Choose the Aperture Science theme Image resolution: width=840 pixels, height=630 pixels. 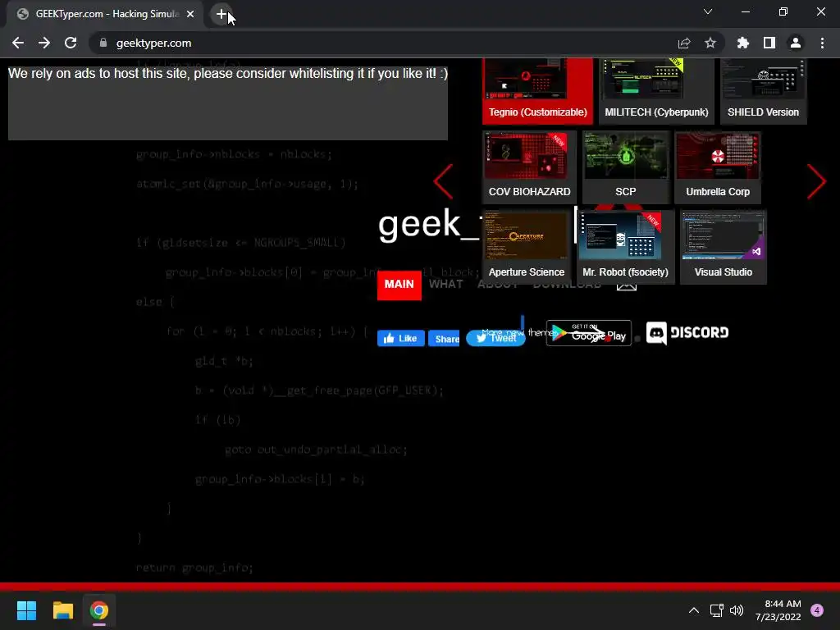click(526, 246)
